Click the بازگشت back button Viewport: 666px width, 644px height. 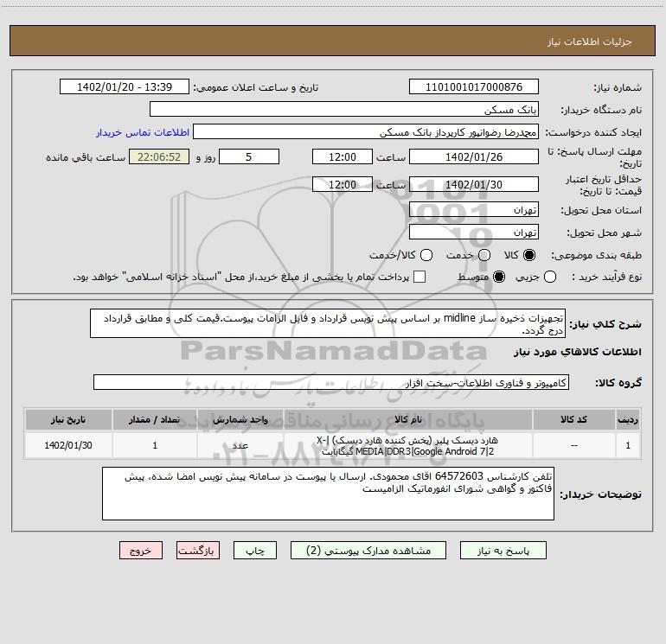[x=198, y=551]
